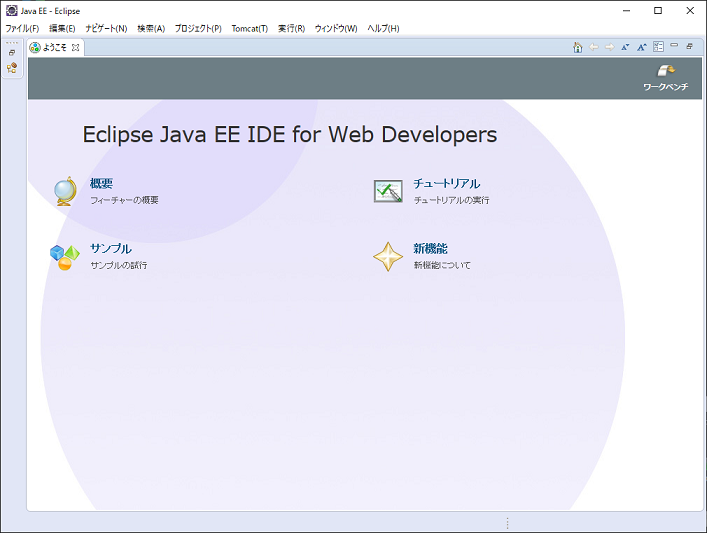Open the type hierarchy icon in left trim
Viewport: 707px width, 533px height.
(x=12, y=68)
